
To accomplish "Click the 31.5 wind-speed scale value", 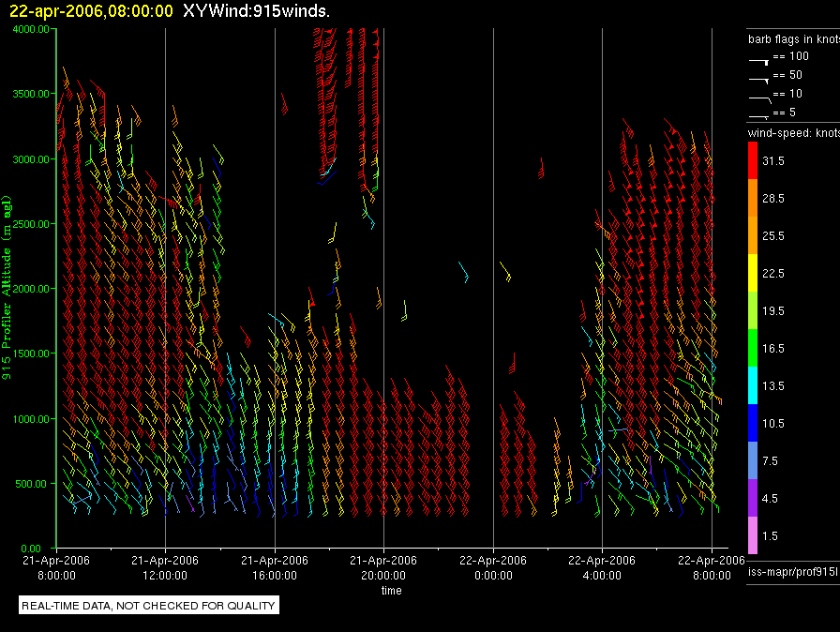I will tap(773, 161).
